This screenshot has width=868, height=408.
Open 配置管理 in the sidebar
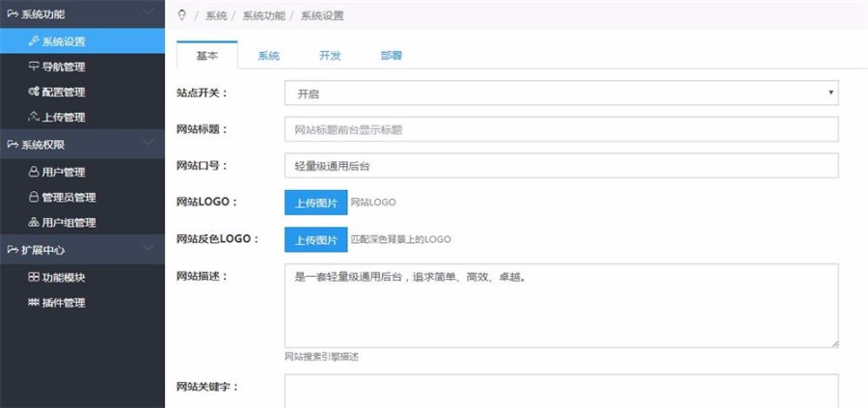(82, 92)
